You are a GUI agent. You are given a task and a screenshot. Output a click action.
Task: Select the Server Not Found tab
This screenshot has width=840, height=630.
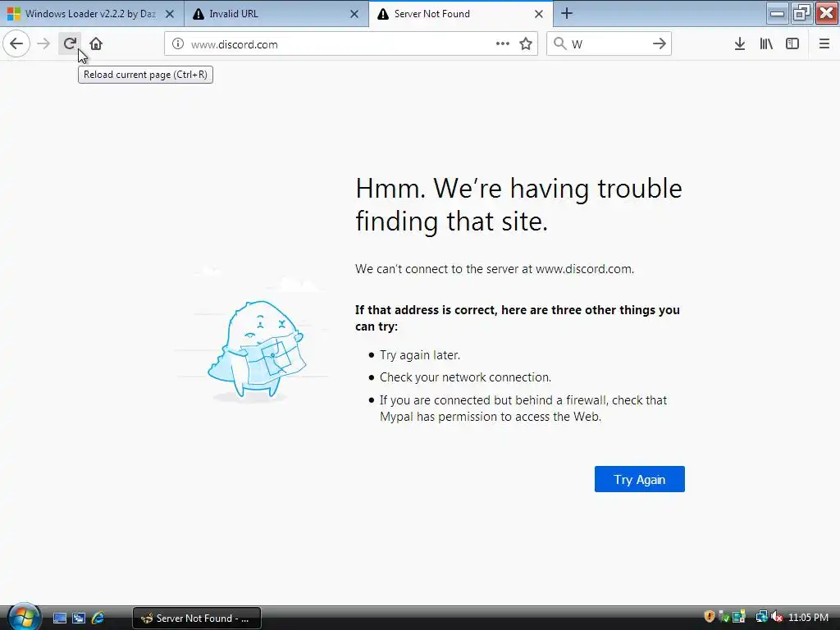point(461,13)
